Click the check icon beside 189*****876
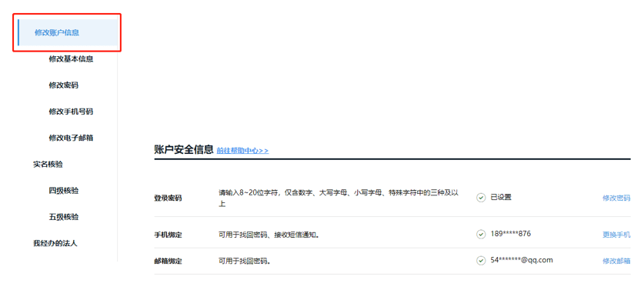This screenshot has width=644, height=290. (481, 234)
